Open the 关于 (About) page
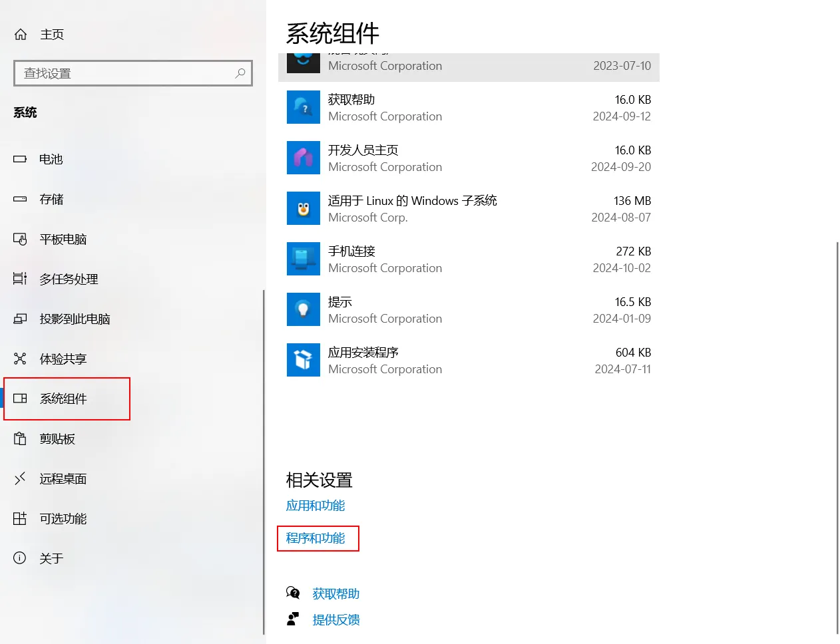 pos(51,559)
